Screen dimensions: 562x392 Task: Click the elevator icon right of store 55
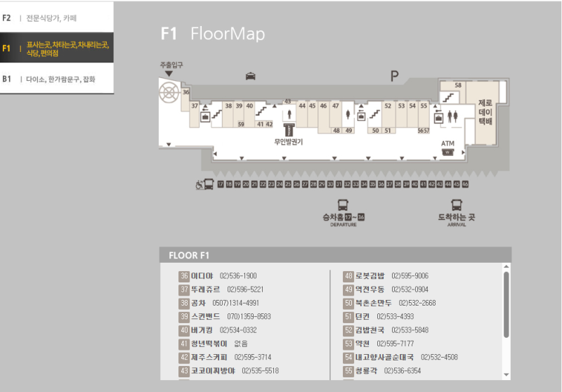[x=438, y=118]
